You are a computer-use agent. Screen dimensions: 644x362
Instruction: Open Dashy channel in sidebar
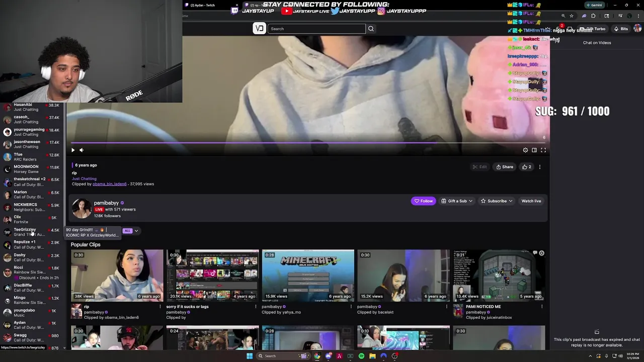[32, 257]
